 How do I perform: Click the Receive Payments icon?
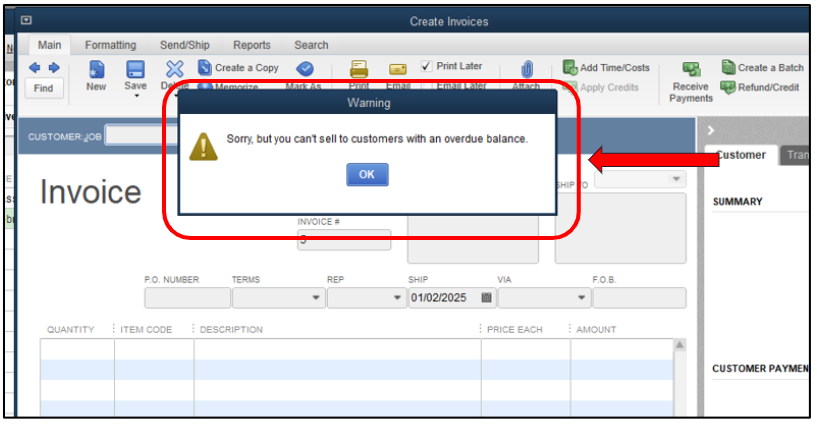click(x=691, y=69)
